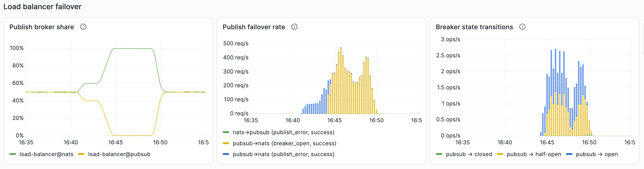The height and width of the screenshot is (169, 644).
Task: Click the 2.5 ops/s axis label
Action: pos(448,55)
